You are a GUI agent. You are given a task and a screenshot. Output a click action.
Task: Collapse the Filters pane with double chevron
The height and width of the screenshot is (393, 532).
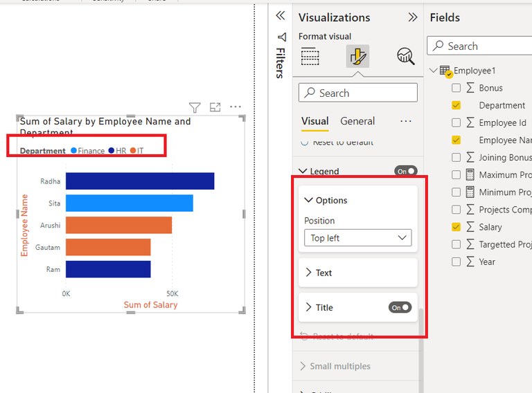tap(281, 16)
